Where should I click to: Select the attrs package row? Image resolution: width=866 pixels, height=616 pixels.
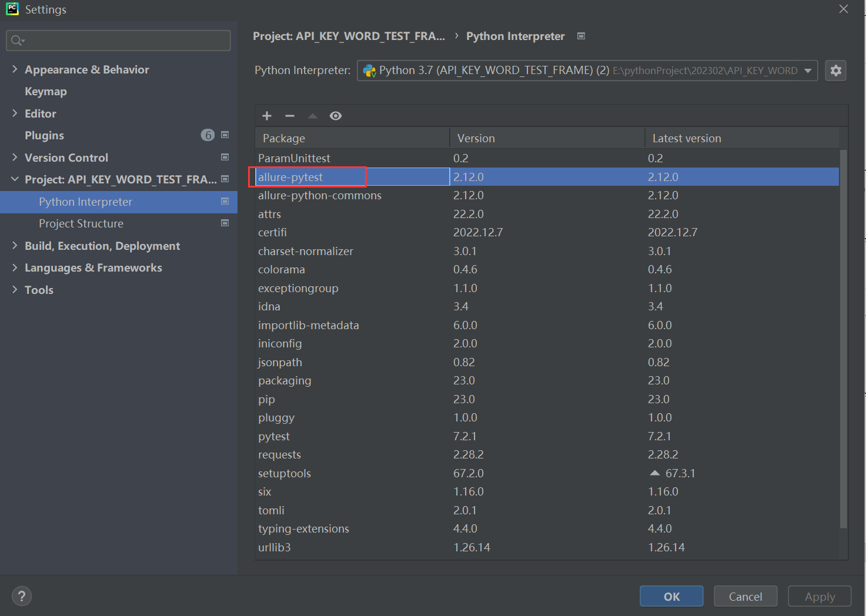(547, 214)
